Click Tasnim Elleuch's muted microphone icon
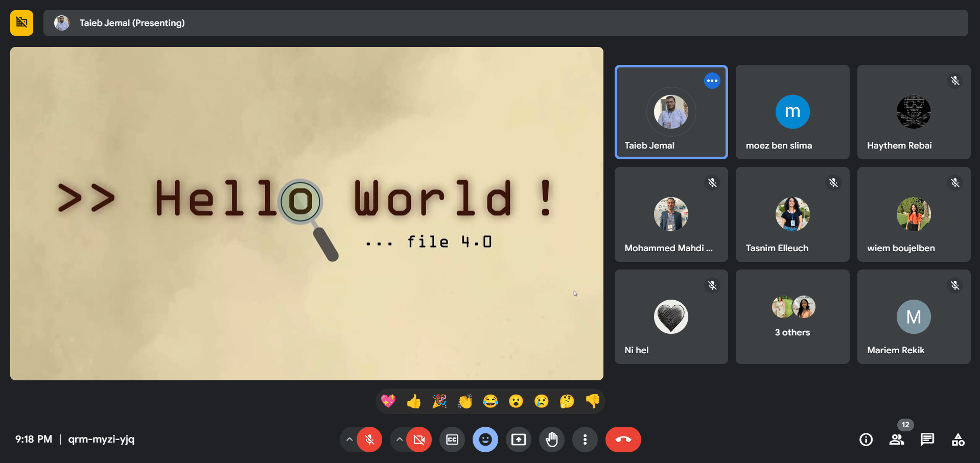This screenshot has height=463, width=980. point(833,183)
